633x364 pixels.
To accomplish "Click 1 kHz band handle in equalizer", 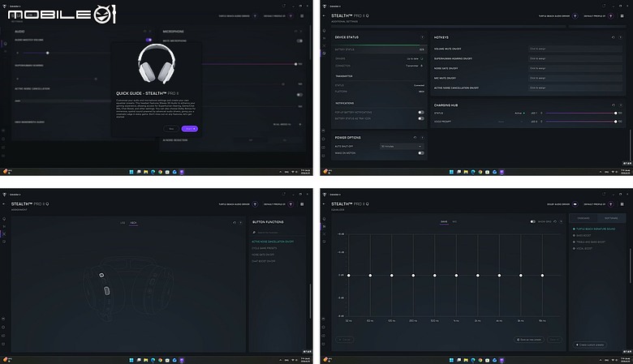I will coord(456,276).
